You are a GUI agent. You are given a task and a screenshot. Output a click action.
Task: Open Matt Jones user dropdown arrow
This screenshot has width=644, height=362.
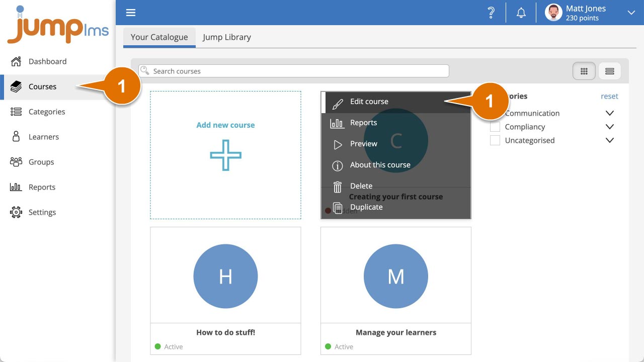pyautogui.click(x=631, y=13)
